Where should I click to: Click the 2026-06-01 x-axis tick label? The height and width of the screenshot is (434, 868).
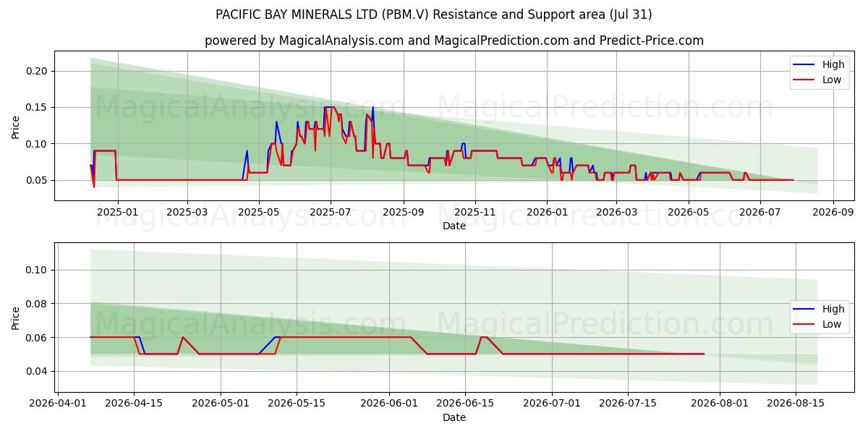pyautogui.click(x=389, y=404)
